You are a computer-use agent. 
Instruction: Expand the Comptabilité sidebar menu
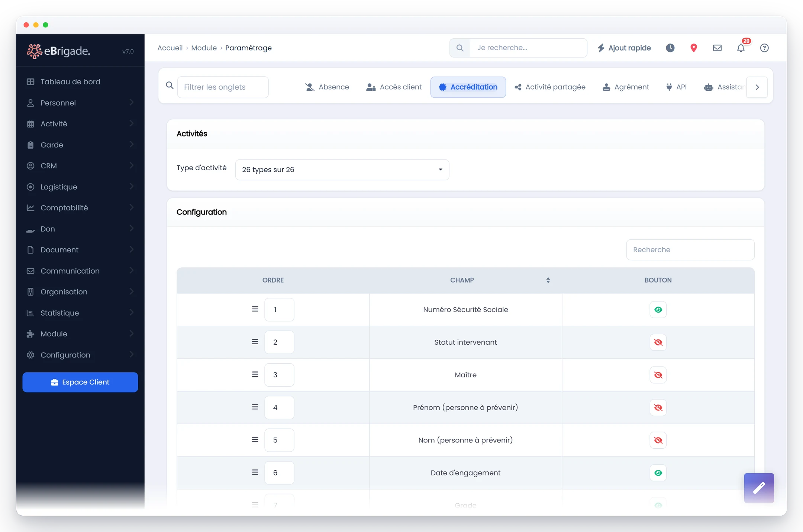coord(80,208)
